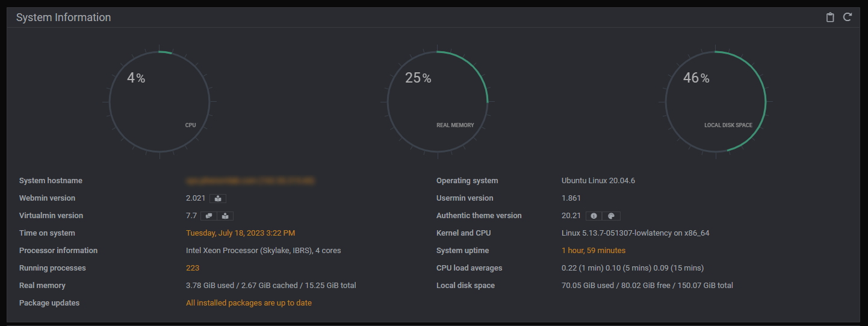This screenshot has width=868, height=326.
Task: Open the Virtualmin documentation book icon
Action: pyautogui.click(x=225, y=216)
